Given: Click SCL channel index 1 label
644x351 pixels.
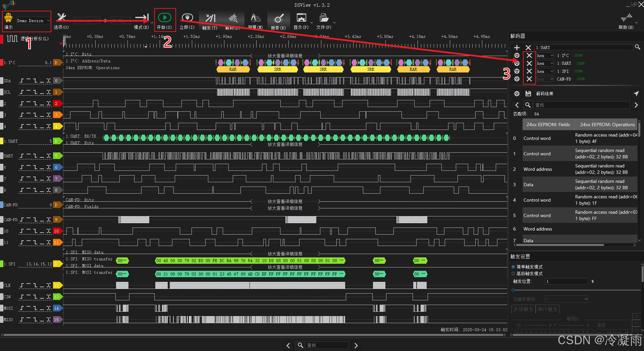Looking at the screenshot, I should point(57,92).
